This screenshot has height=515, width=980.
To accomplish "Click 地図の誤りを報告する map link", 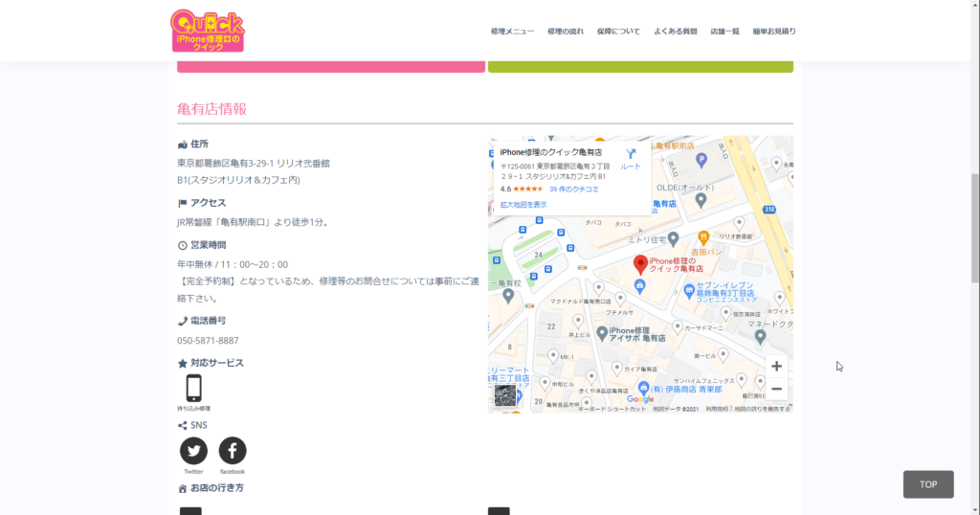I will (x=763, y=410).
